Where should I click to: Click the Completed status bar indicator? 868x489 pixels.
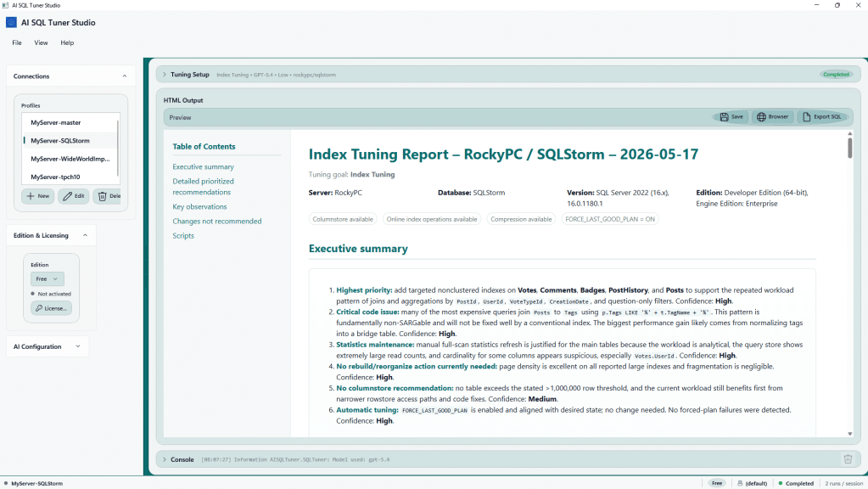796,483
